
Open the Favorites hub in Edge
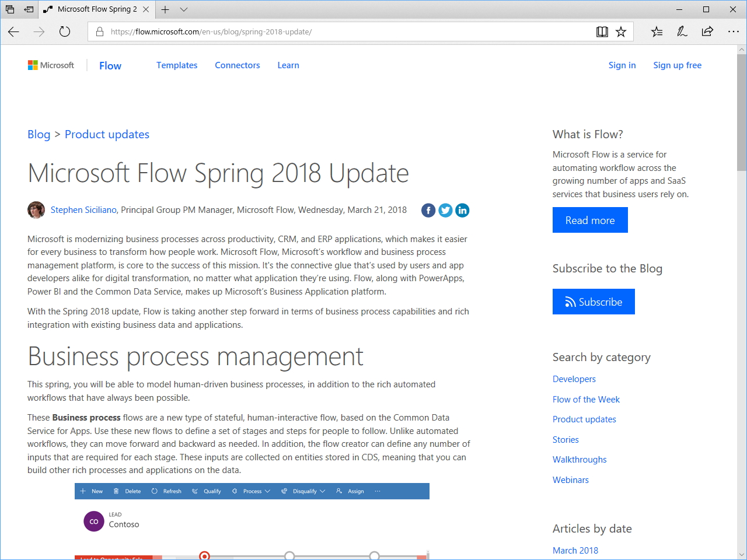tap(657, 32)
